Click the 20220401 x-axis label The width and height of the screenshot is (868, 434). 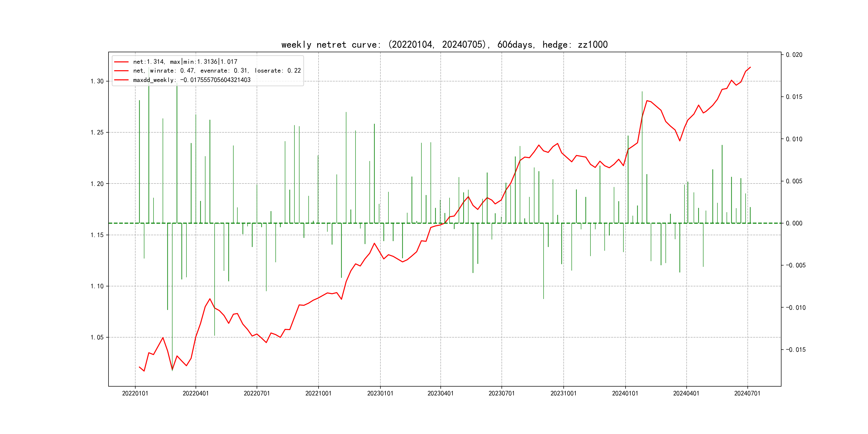[196, 393]
